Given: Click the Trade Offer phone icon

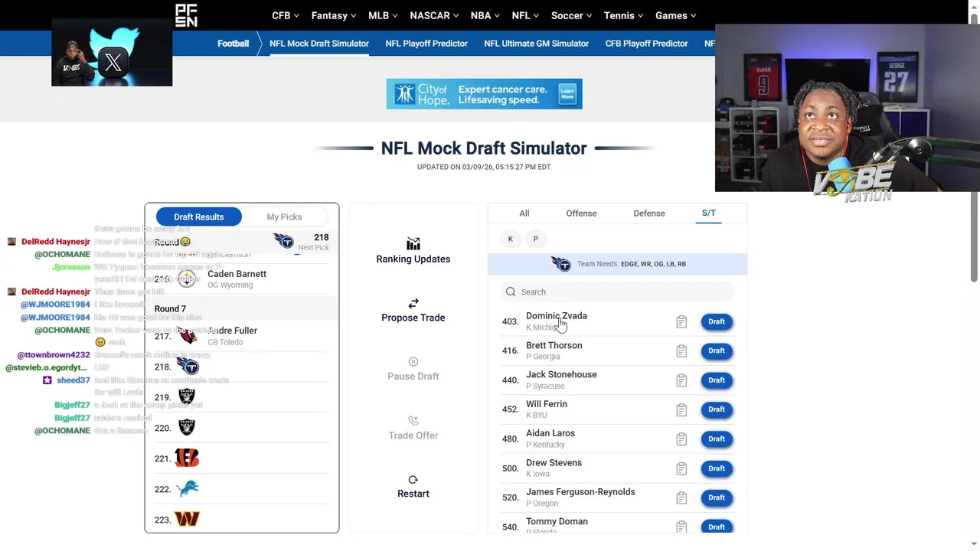Looking at the screenshot, I should [413, 421].
